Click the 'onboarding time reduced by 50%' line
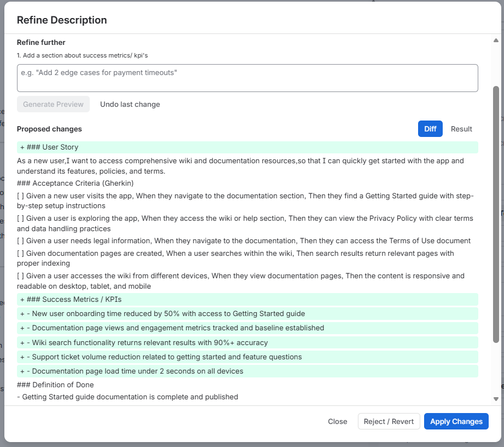Screen dimensions: 504x447 [x=247, y=313]
